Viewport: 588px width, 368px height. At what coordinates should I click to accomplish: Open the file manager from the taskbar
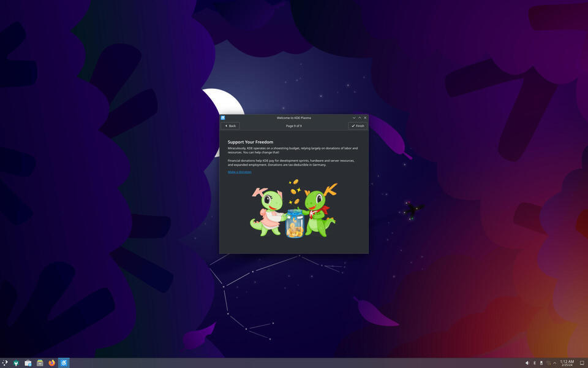[x=40, y=362]
